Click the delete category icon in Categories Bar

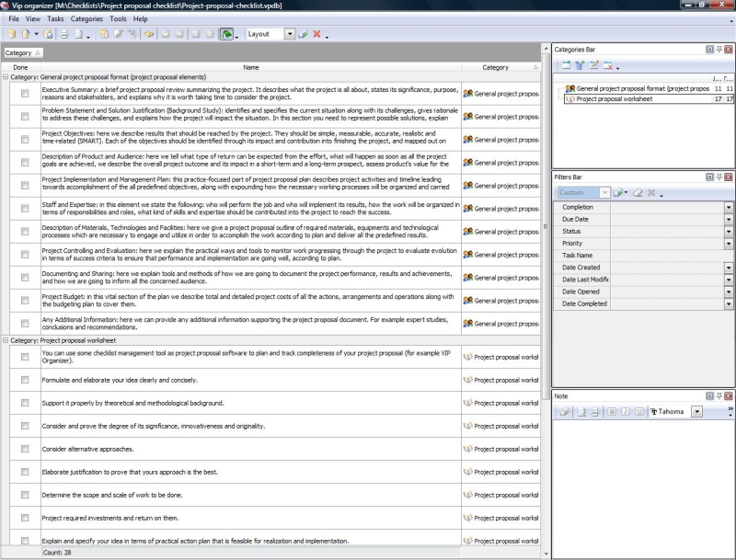click(x=608, y=65)
